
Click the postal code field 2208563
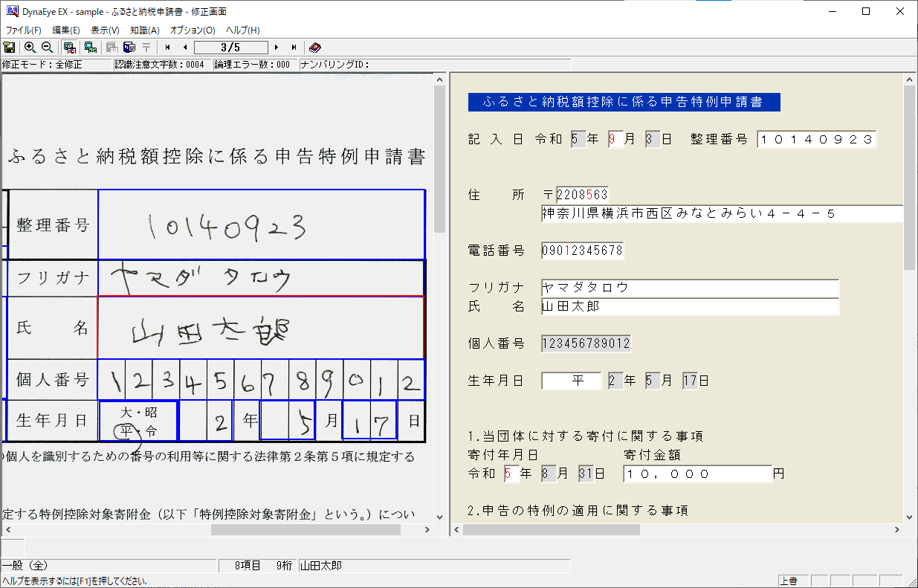click(582, 195)
